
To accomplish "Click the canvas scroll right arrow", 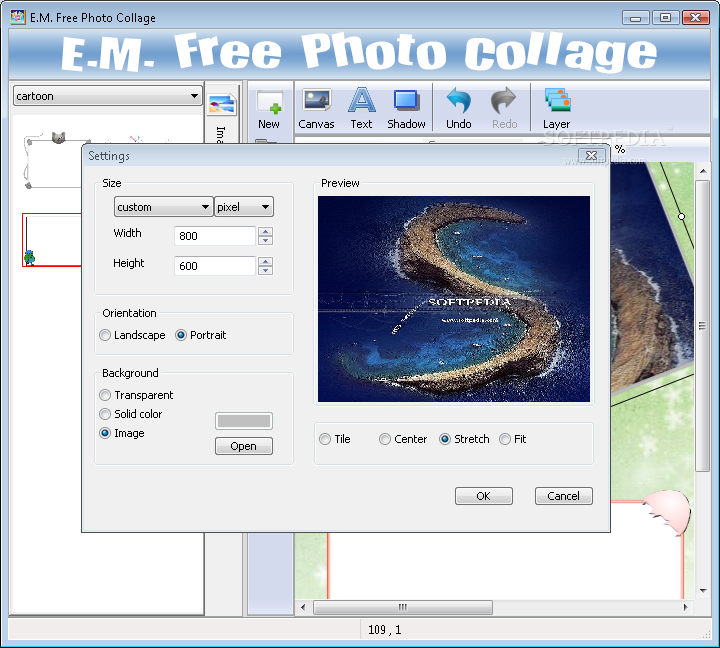I will [686, 607].
